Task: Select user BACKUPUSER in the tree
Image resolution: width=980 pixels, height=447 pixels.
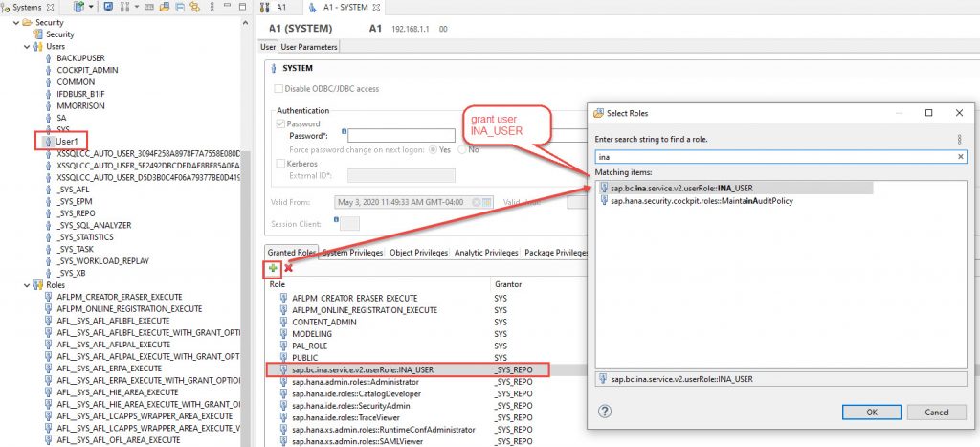Action: pos(80,58)
